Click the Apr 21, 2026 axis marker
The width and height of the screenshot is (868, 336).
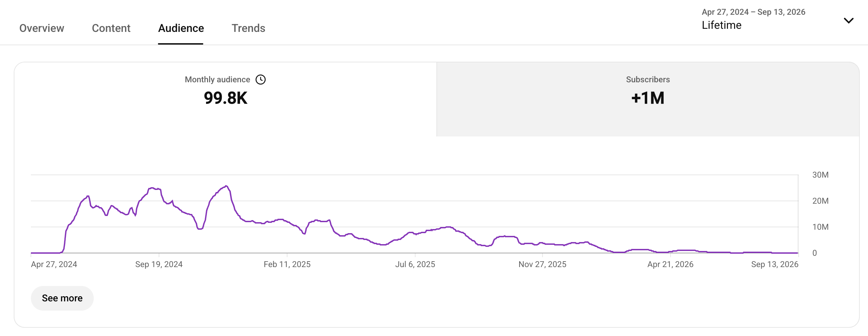tap(670, 264)
